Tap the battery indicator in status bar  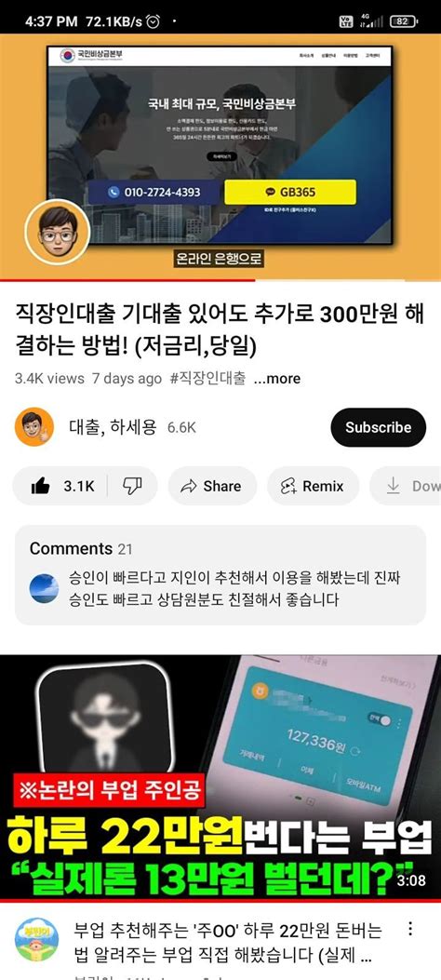click(x=403, y=21)
